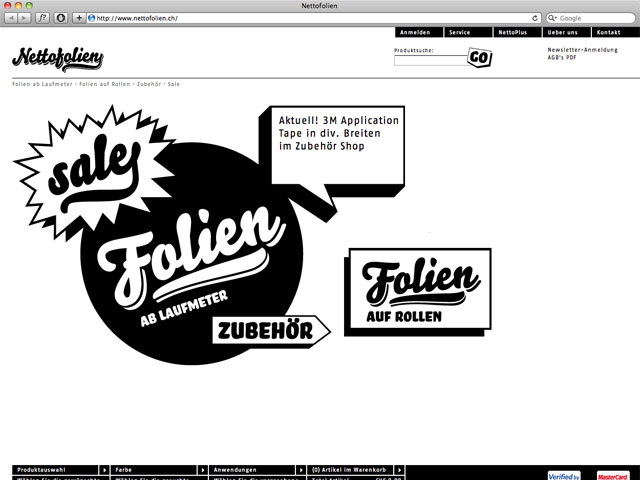
Task: Open the Anmelden menu item
Action: tap(419, 32)
